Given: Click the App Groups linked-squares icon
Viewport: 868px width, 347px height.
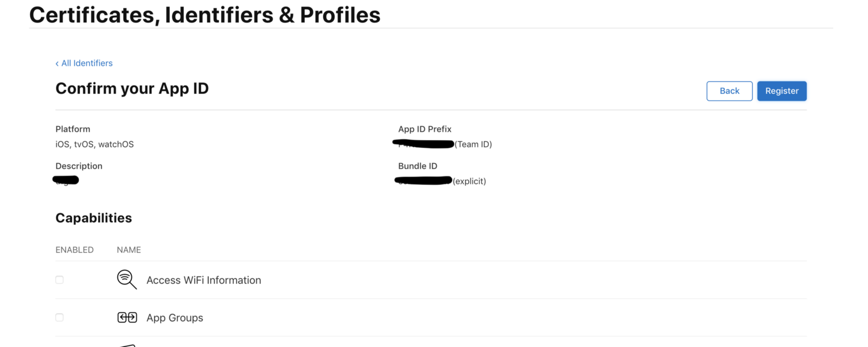Looking at the screenshot, I should [127, 318].
